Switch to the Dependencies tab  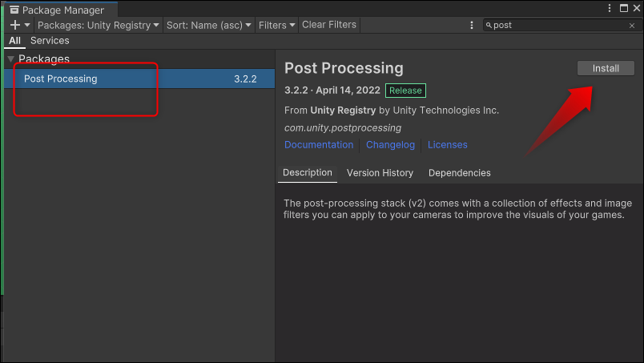[x=459, y=172]
